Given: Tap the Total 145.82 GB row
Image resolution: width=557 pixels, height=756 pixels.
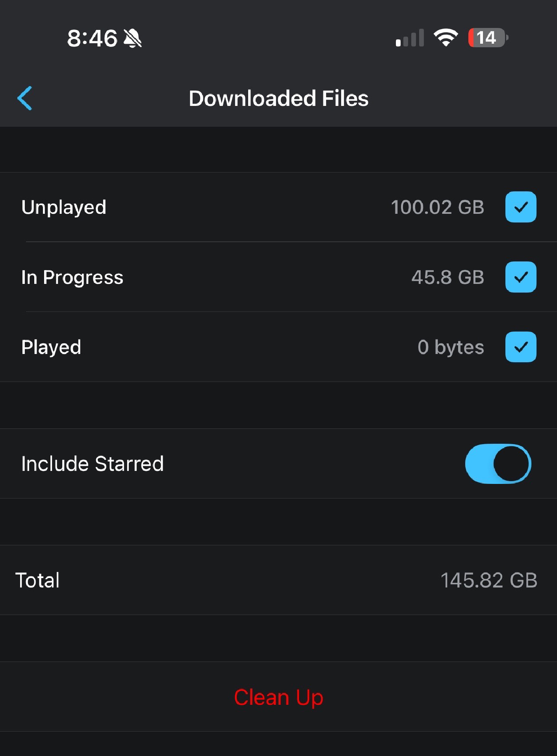Looking at the screenshot, I should pos(278,580).
